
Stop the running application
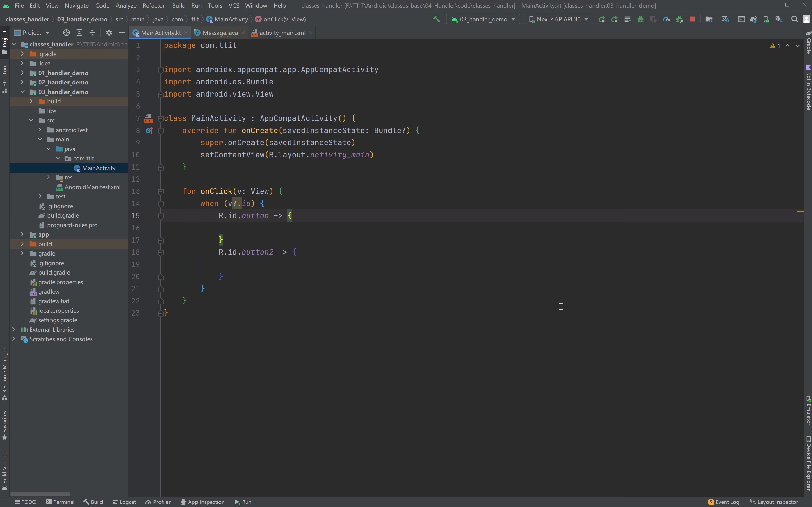pos(692,19)
